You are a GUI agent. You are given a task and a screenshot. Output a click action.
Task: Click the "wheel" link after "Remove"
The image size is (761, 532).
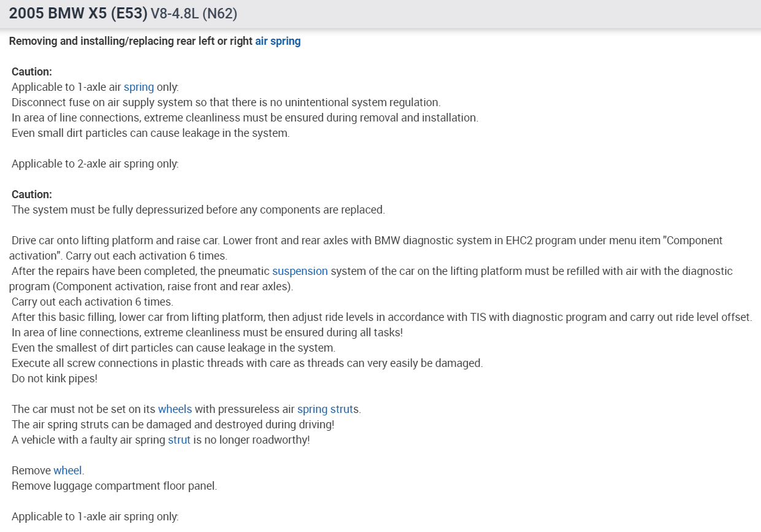coord(68,471)
